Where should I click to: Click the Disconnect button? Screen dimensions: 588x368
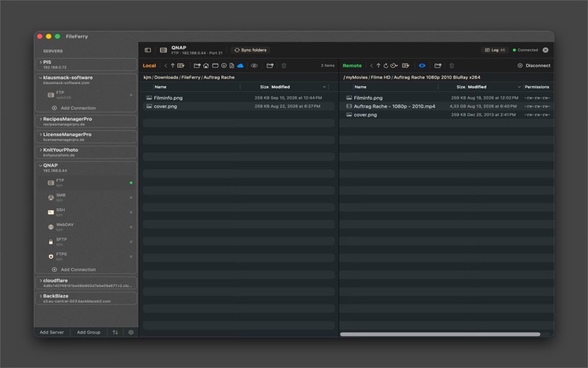534,66
